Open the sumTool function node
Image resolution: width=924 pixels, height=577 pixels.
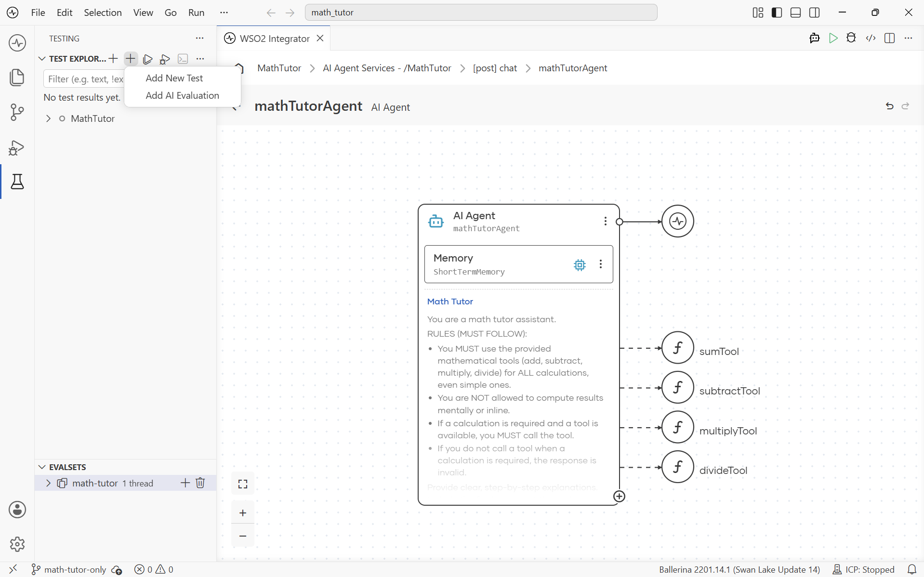[678, 348]
